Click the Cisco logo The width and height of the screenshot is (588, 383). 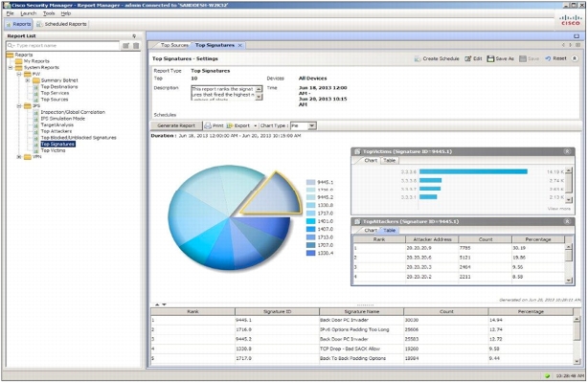[571, 20]
